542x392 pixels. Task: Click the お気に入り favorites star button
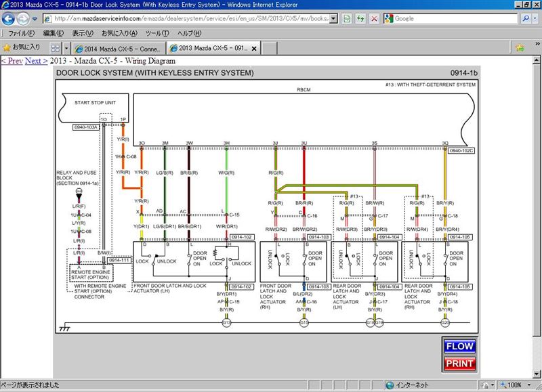point(22,47)
